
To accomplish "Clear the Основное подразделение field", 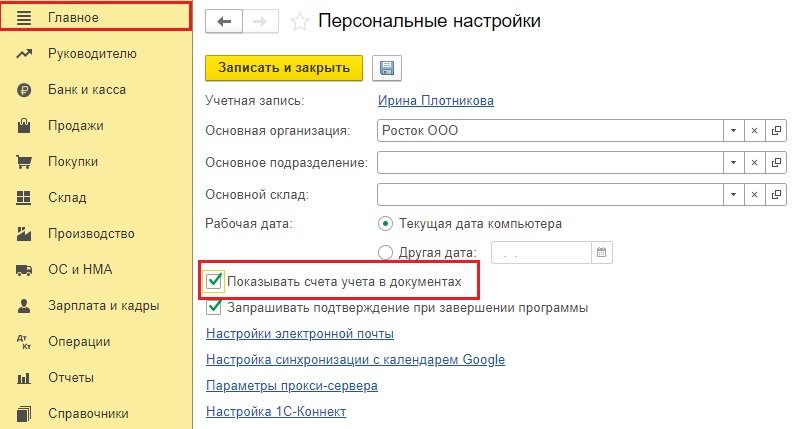I will [754, 163].
